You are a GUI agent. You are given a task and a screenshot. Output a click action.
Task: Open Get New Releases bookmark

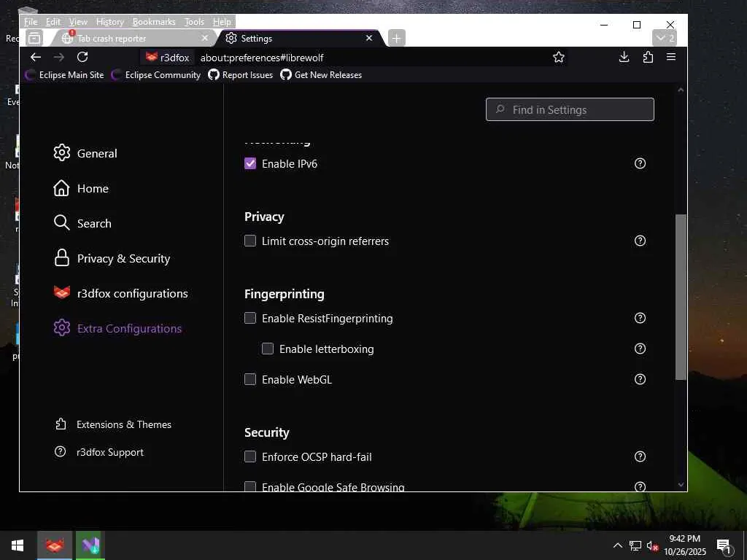click(x=321, y=75)
